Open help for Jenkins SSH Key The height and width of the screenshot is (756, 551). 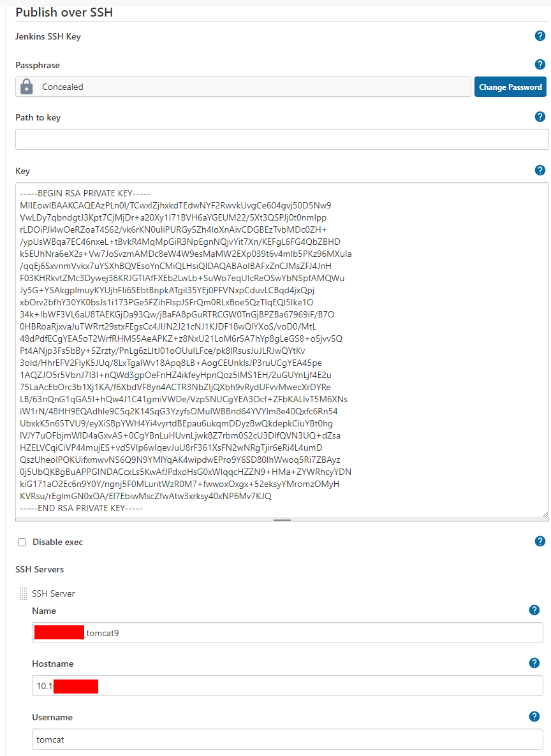[540, 36]
